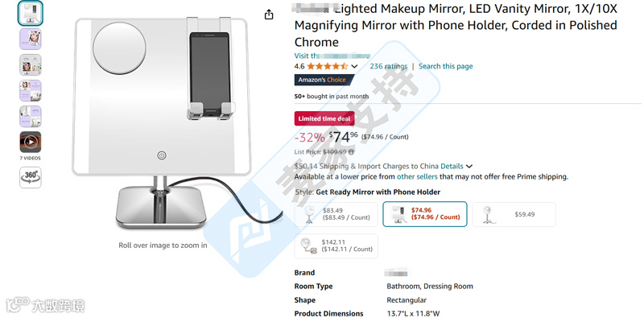This screenshot has height=318, width=644.
Task: Choose the $59.49 style option
Action: 514,214
